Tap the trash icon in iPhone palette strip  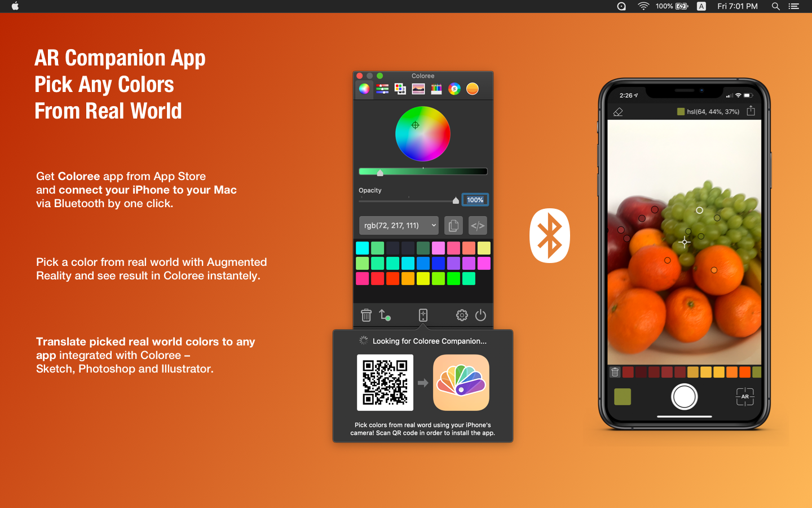point(615,372)
